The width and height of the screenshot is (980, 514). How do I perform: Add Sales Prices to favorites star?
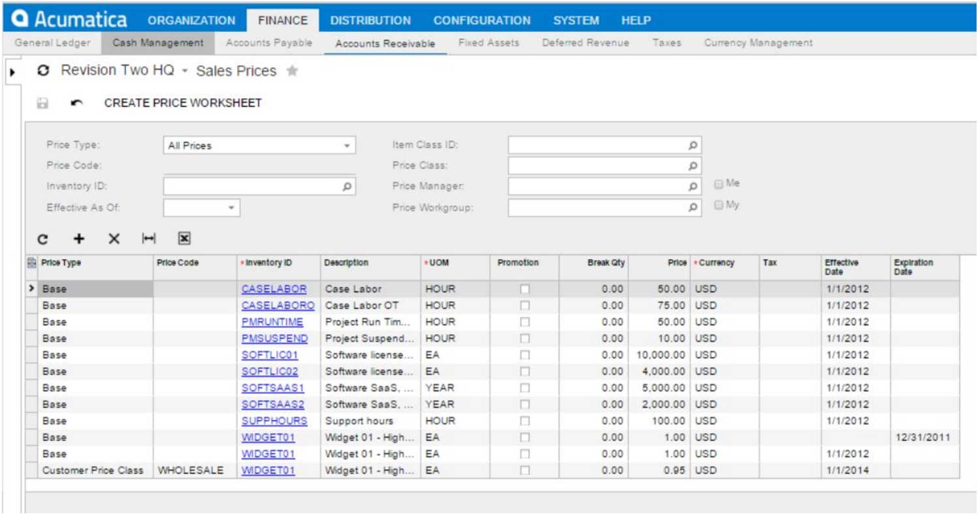coord(292,71)
